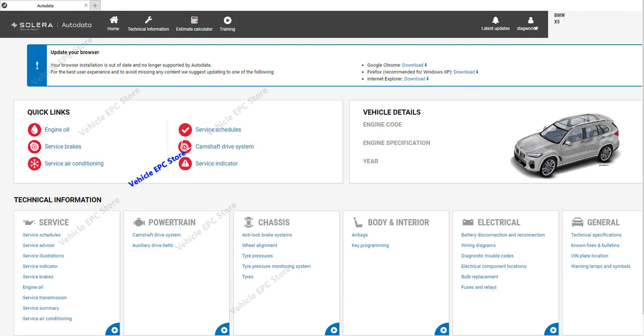
Task: Close the Autodata browser tab
Action: click(86, 5)
